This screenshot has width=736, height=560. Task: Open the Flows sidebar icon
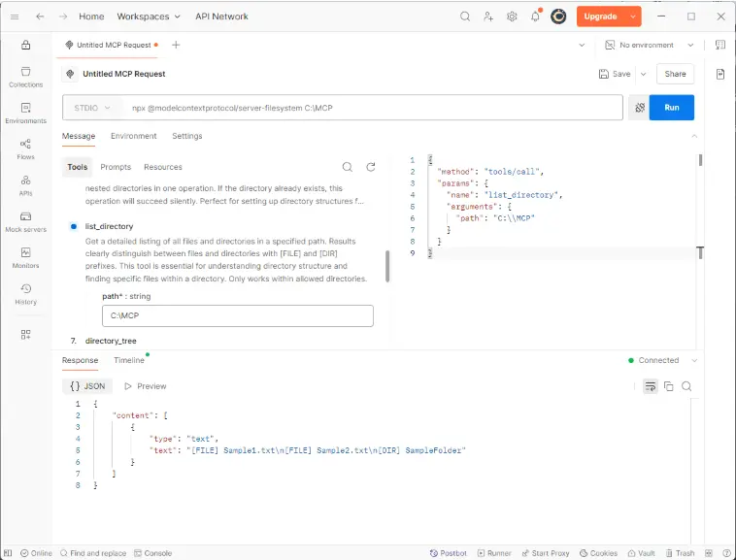25,148
